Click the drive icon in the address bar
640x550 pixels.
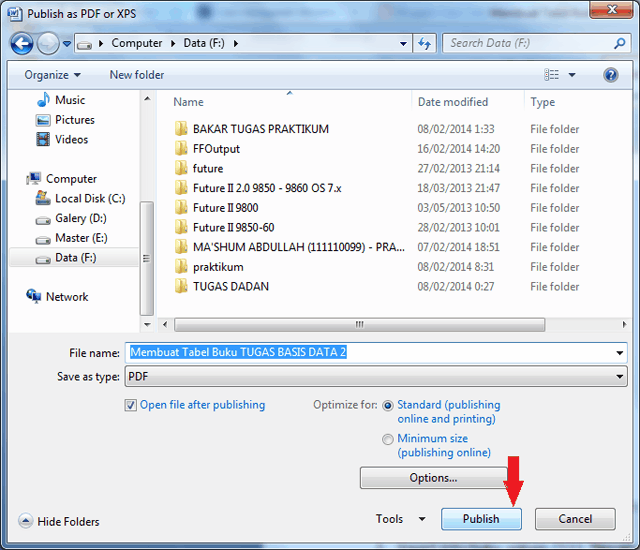pos(84,44)
